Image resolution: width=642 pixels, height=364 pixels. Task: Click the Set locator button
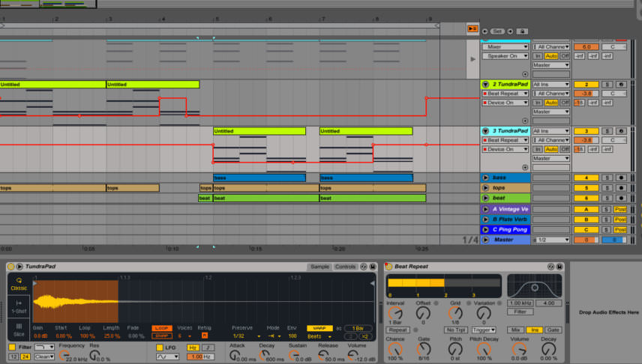tap(497, 31)
